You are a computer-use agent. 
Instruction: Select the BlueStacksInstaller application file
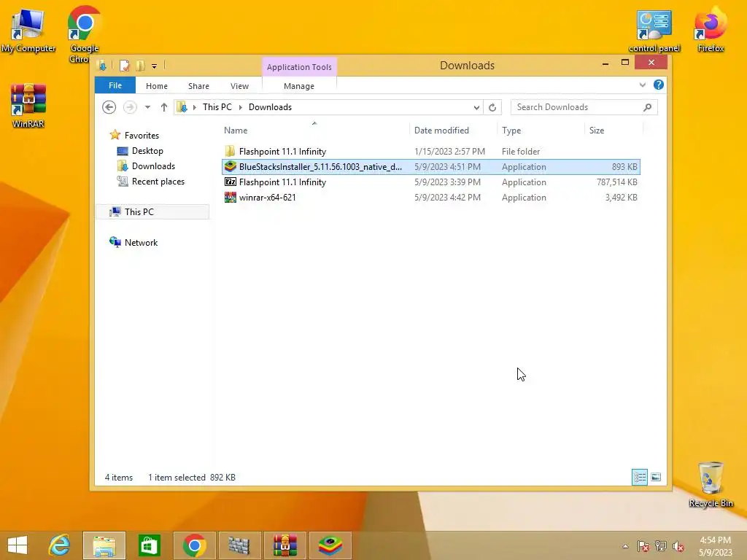click(430, 167)
